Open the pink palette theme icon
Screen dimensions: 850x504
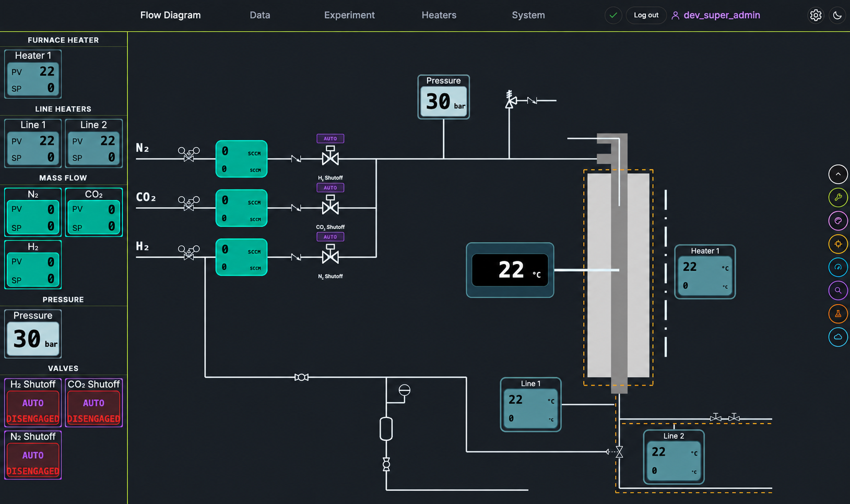click(838, 221)
